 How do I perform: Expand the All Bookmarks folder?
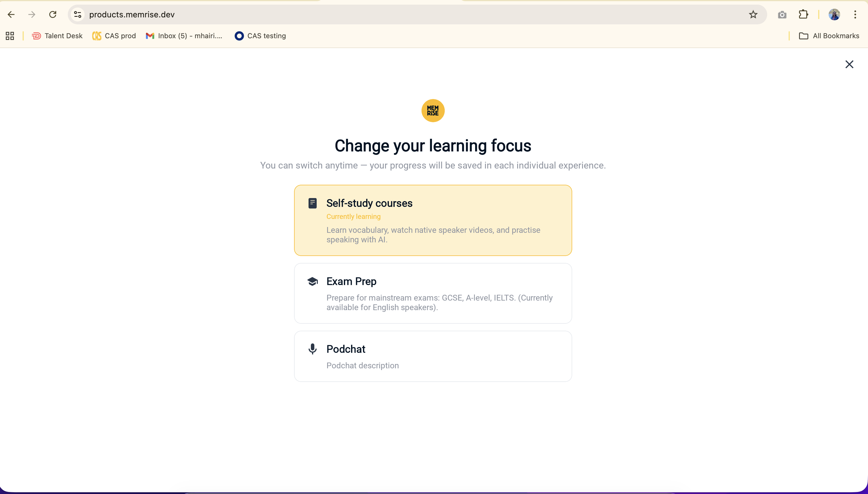pyautogui.click(x=829, y=36)
